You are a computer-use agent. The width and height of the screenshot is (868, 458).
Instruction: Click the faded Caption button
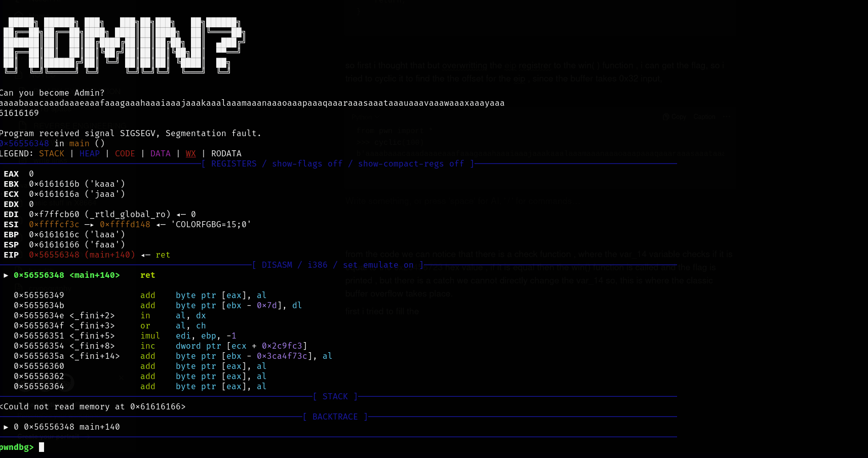point(704,117)
